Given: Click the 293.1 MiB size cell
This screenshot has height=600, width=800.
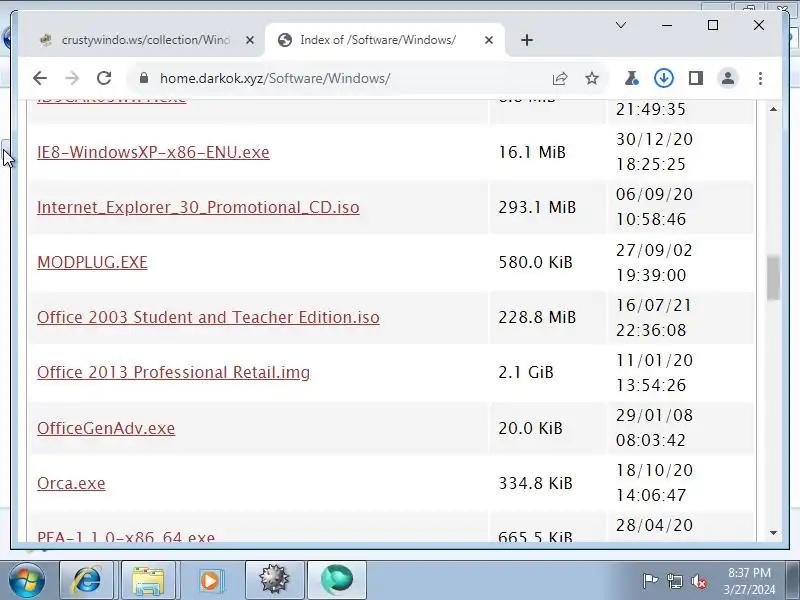Looking at the screenshot, I should coord(547,208).
